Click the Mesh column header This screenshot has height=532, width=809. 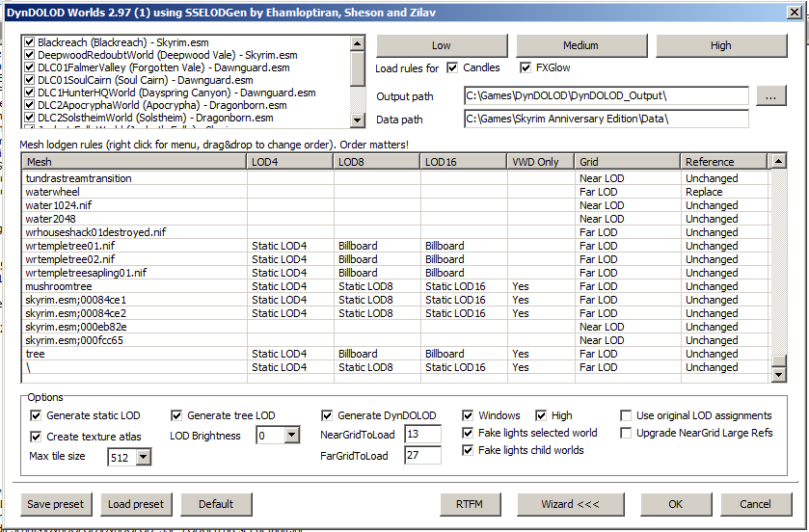134,162
